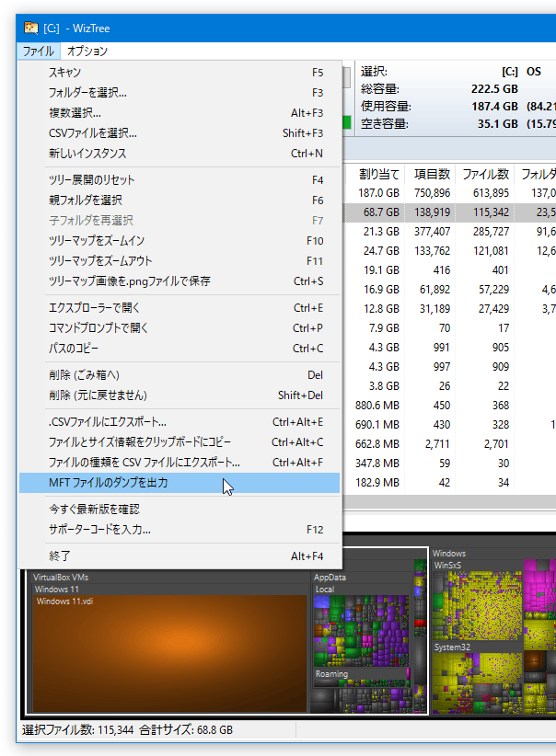Click the 空き容量 35.1 GB value
This screenshot has width=556, height=756.
(x=498, y=124)
